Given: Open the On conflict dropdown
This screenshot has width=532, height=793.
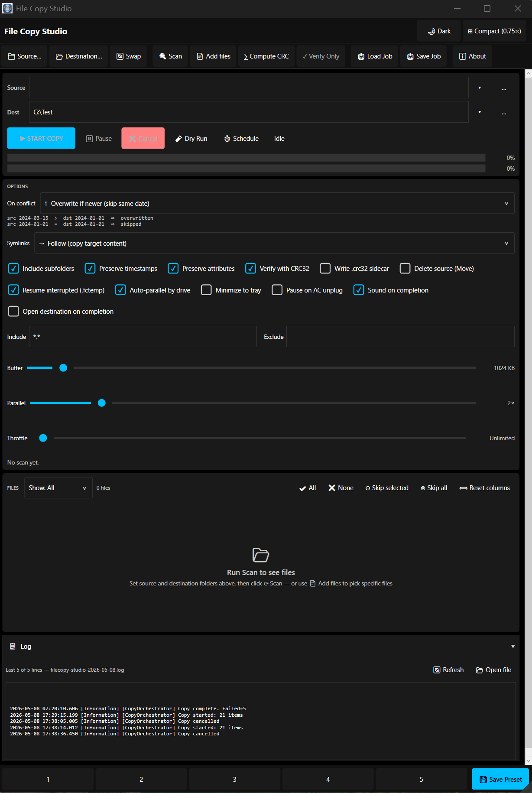Looking at the screenshot, I should tap(277, 203).
